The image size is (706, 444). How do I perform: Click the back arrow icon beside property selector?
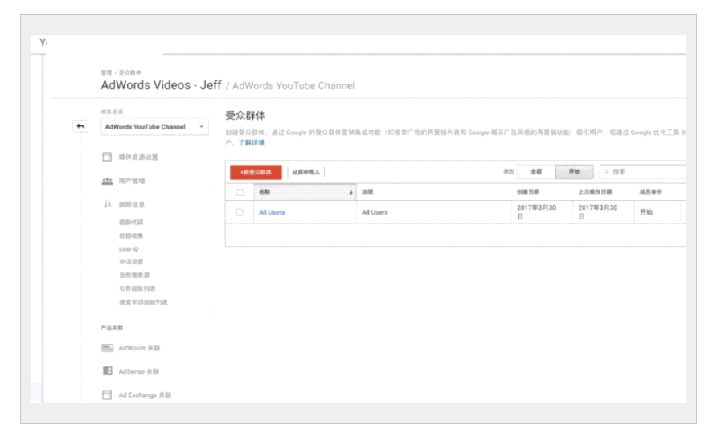click(80, 127)
